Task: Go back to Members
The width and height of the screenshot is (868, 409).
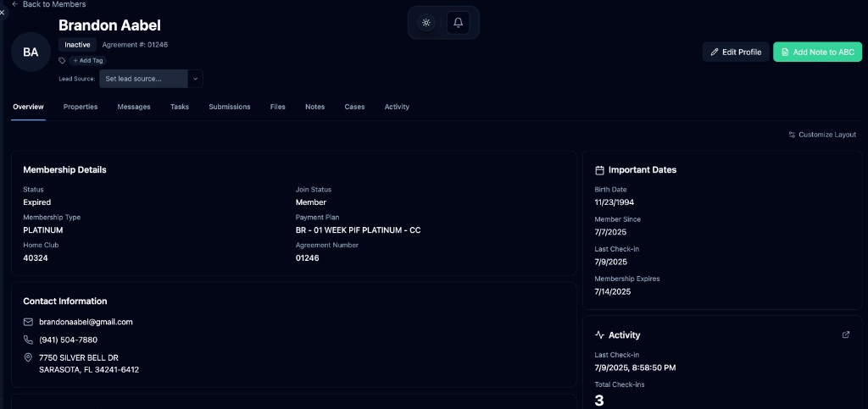Action: pyautogui.click(x=48, y=4)
